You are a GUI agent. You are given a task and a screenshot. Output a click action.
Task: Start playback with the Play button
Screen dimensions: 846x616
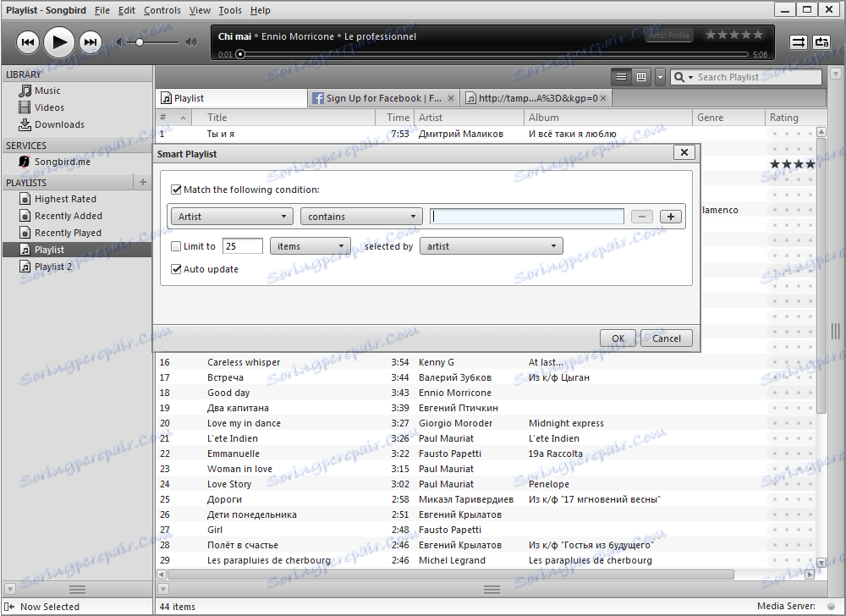pos(59,42)
